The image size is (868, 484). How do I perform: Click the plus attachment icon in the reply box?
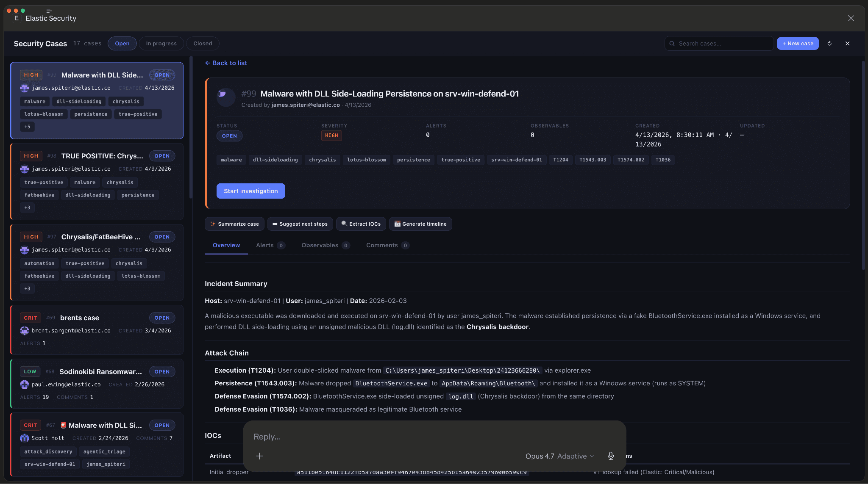point(259,456)
